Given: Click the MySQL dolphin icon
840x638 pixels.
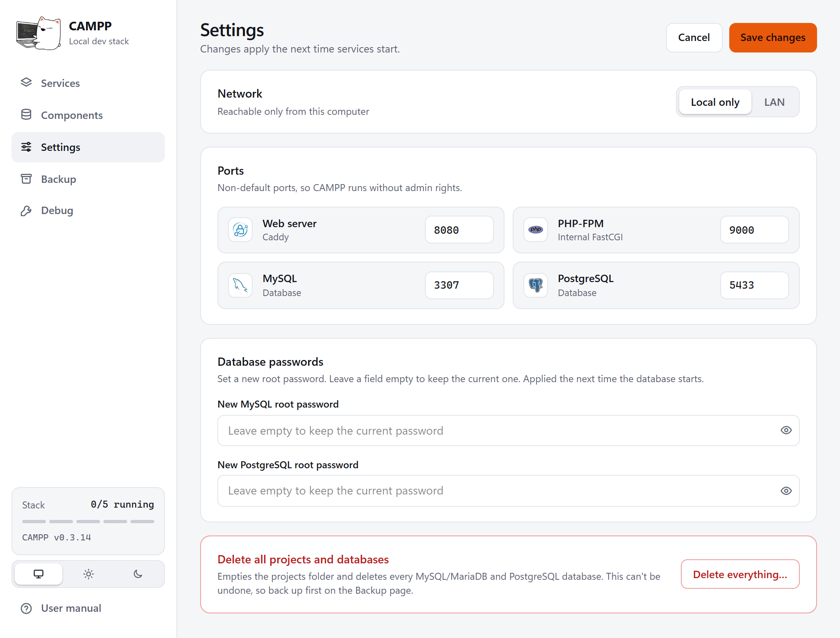Looking at the screenshot, I should tap(240, 285).
